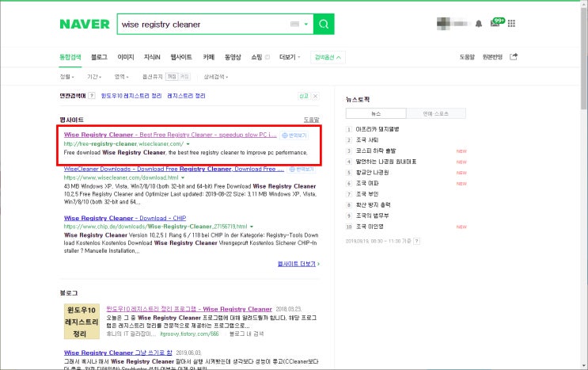This screenshot has height=370, width=588.
Task: Open the 상세검색 advanced search dropdown
Action: coord(215,77)
